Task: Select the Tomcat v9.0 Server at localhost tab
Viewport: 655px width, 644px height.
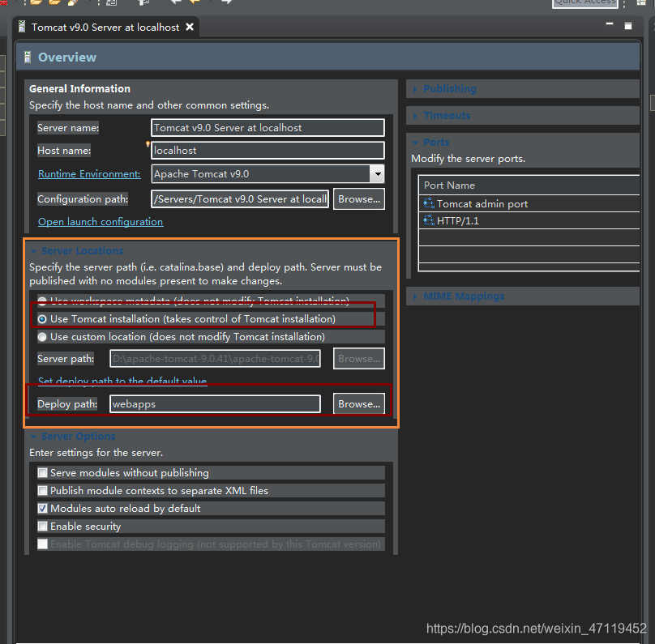Action: click(105, 27)
